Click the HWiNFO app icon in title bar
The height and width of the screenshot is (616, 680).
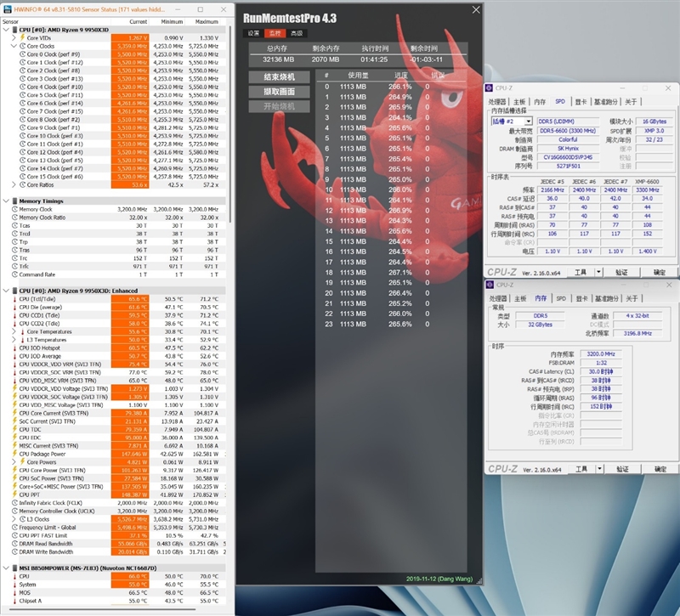7,8
